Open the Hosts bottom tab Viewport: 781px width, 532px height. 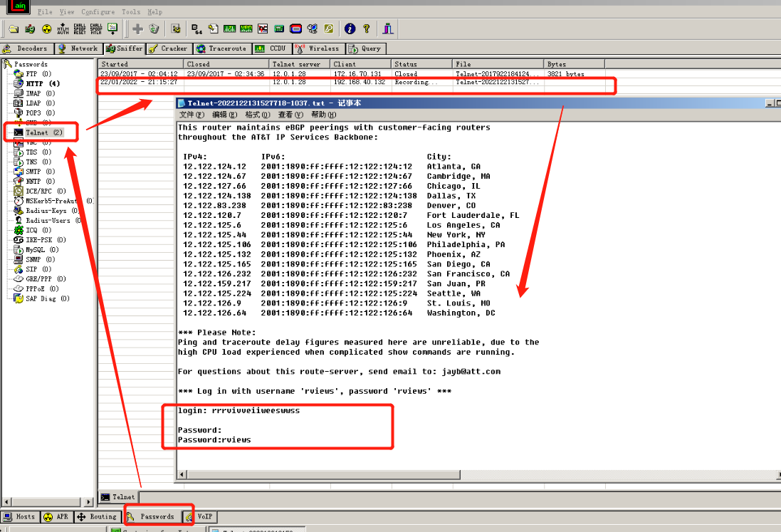coord(19,517)
